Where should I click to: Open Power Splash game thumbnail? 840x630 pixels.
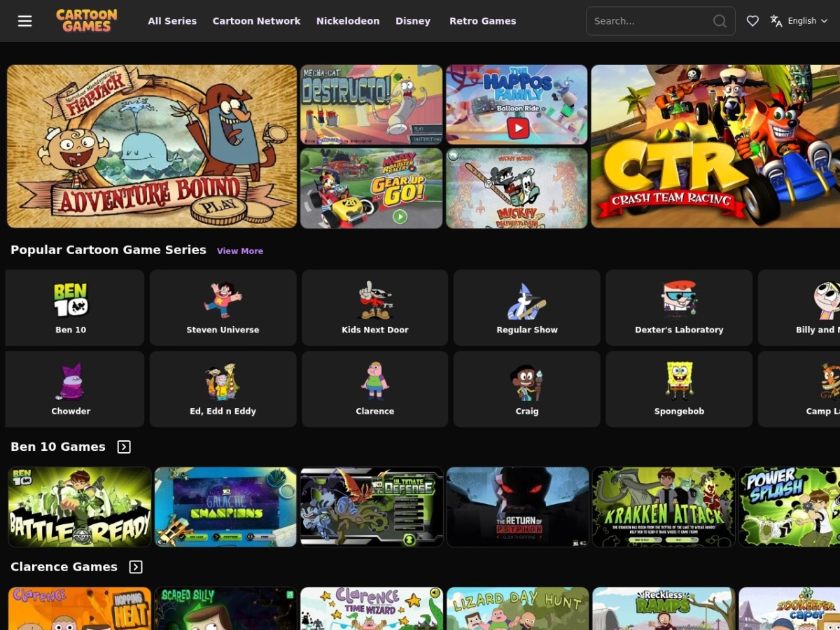(x=790, y=507)
